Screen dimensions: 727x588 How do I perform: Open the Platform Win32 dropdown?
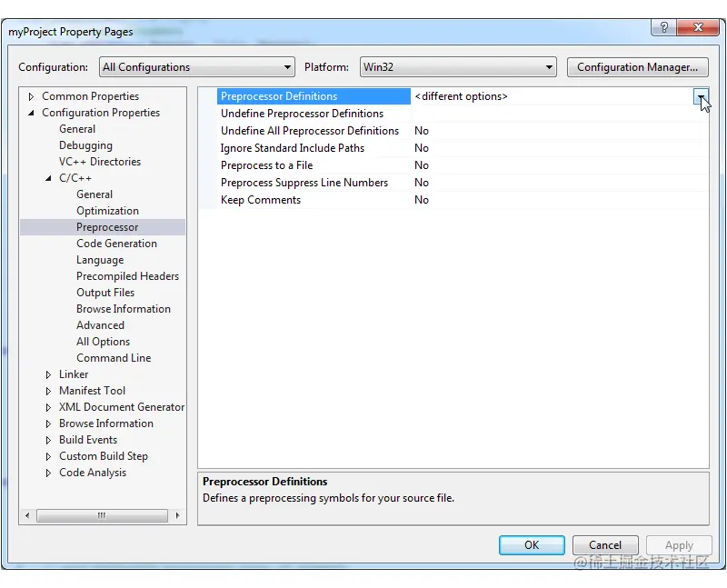coord(458,67)
